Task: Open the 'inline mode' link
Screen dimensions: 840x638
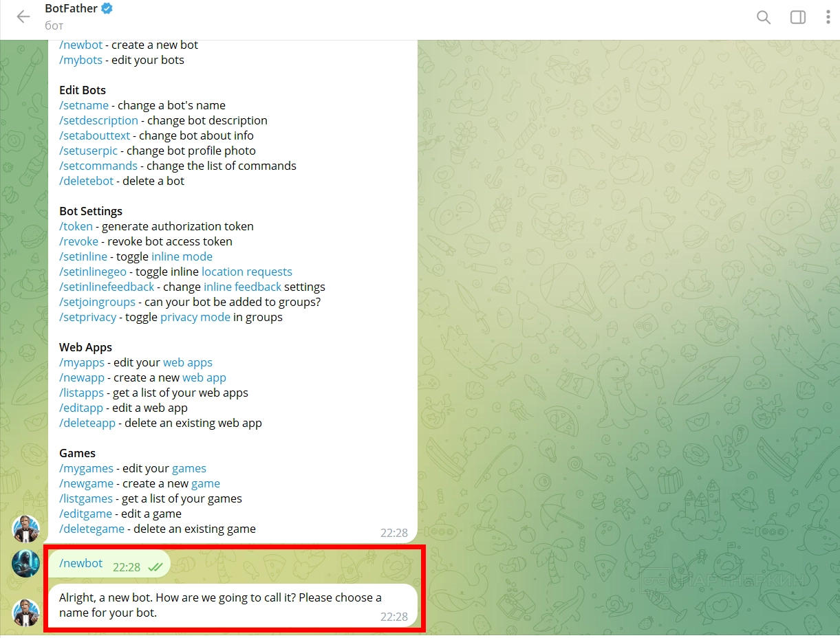Action: (182, 256)
